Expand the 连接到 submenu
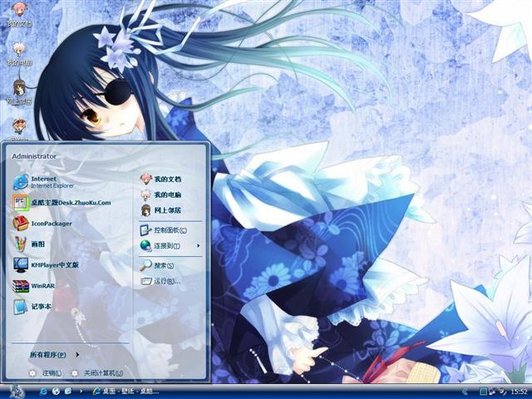 coord(170,245)
